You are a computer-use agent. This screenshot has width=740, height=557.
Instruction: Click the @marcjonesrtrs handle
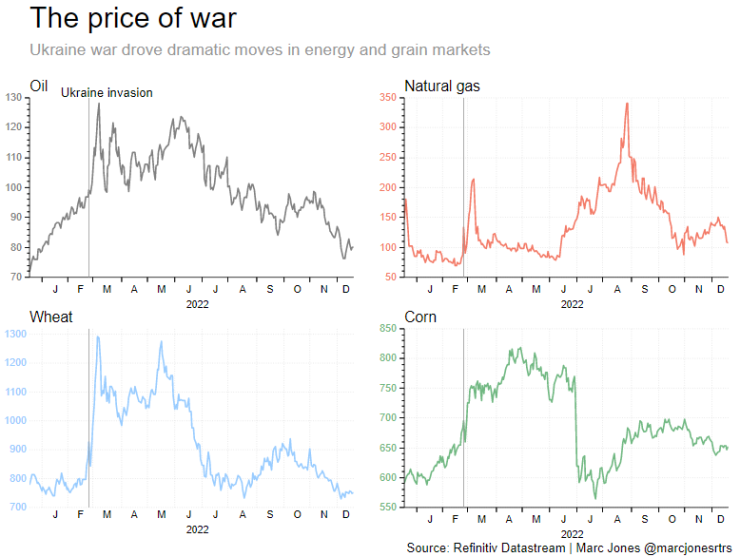pyautogui.click(x=688, y=548)
